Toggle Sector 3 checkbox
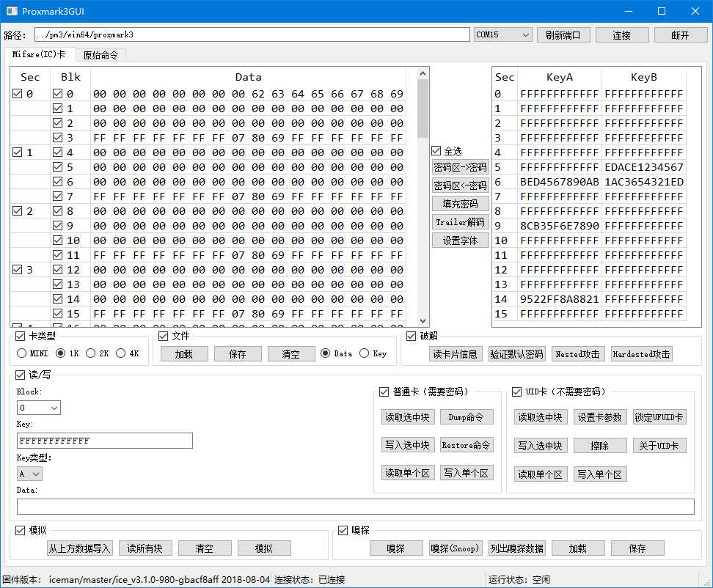The height and width of the screenshot is (588, 713). coord(18,270)
